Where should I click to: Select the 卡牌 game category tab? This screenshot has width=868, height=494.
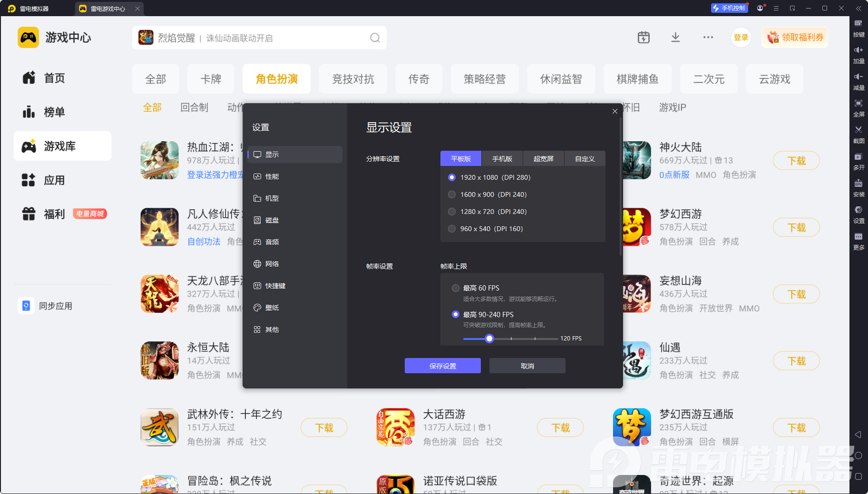(x=211, y=79)
